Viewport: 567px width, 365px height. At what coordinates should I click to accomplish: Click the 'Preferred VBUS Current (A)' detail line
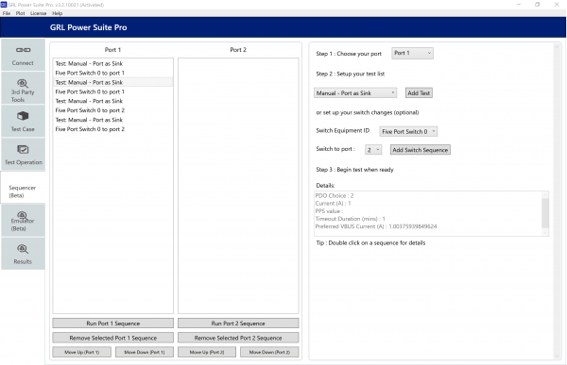pos(376,226)
